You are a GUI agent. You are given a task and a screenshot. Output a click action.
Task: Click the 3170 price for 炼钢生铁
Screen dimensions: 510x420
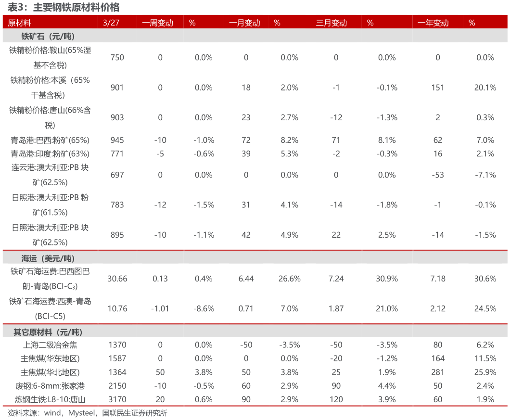point(117,399)
